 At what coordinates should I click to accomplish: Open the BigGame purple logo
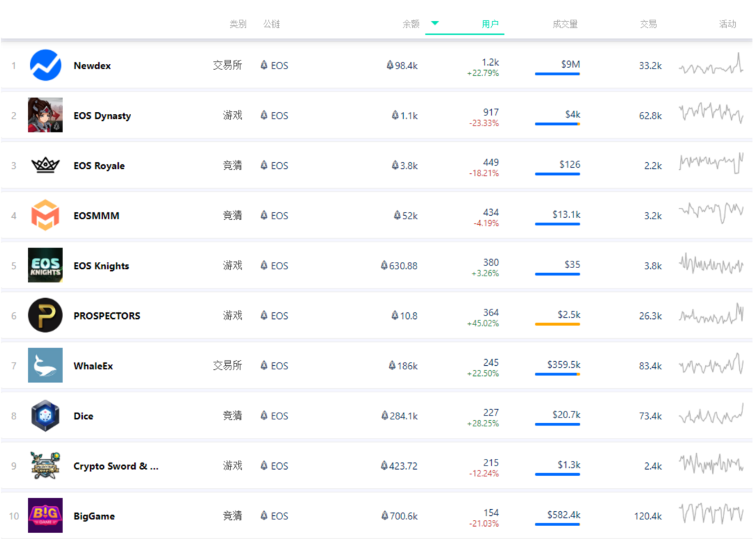click(x=45, y=515)
